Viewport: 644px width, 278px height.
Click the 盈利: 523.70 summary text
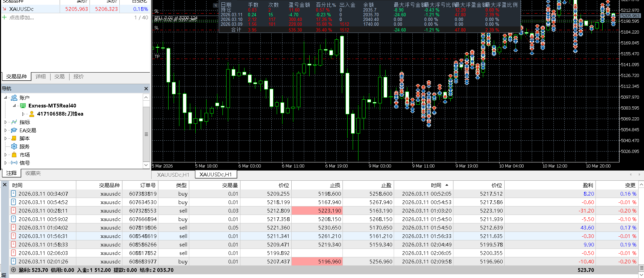[33, 270]
